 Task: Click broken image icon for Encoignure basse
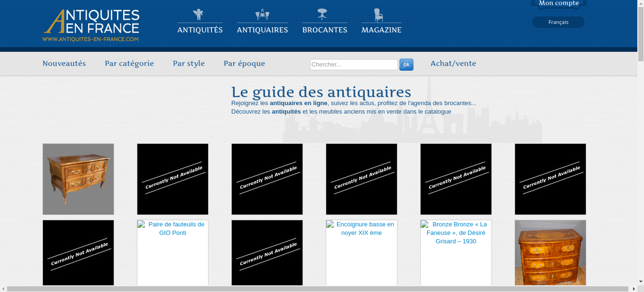330,224
